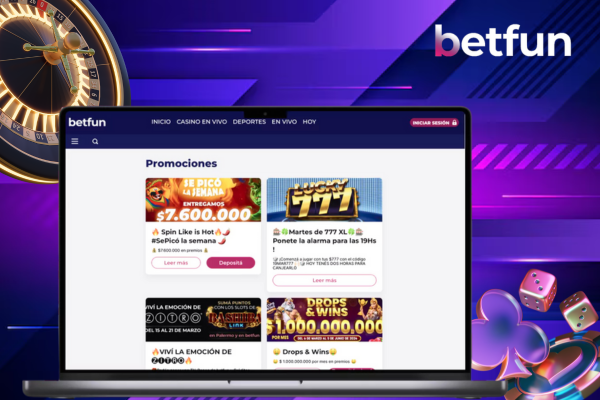
Task: Go to CASINO EN VIVO section
Action: (x=202, y=122)
